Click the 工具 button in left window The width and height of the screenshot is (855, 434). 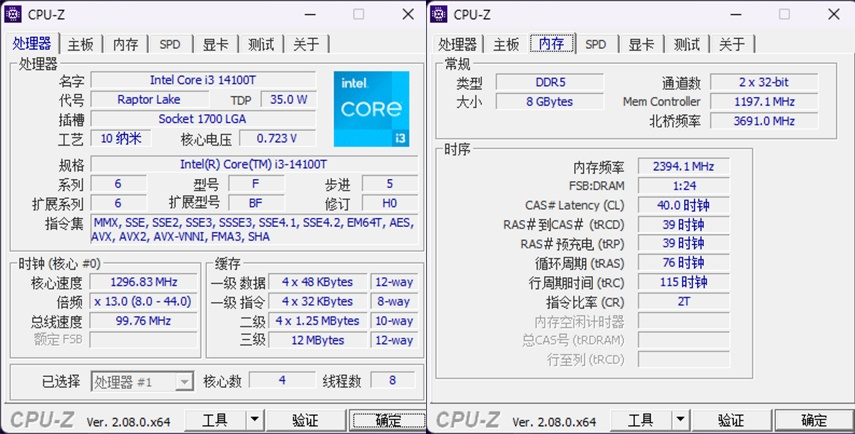tap(214, 420)
